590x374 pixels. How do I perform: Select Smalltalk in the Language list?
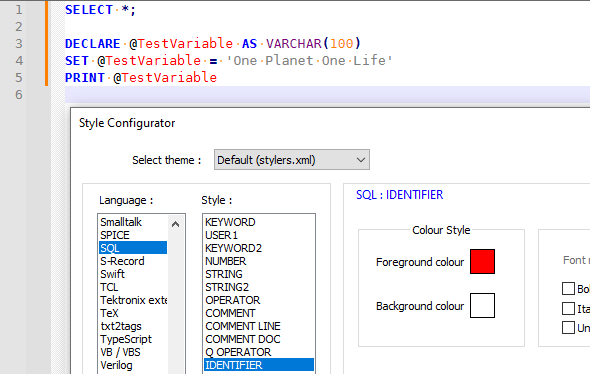[x=132, y=222]
